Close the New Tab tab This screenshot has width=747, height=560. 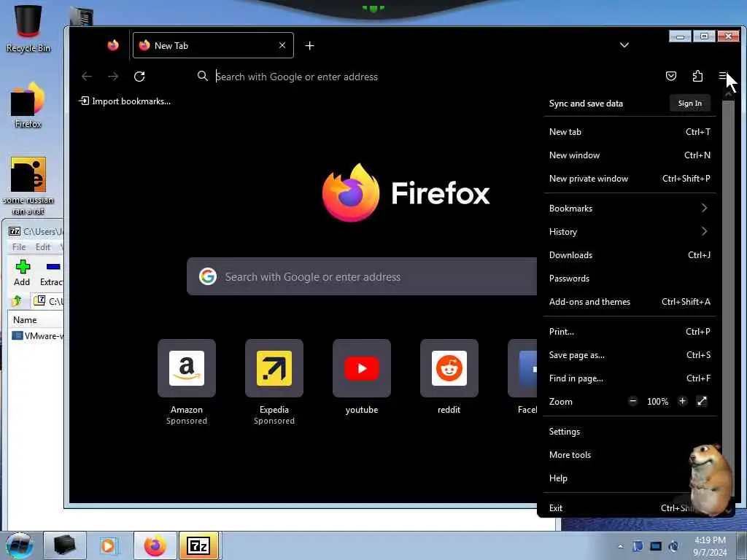tap(282, 45)
